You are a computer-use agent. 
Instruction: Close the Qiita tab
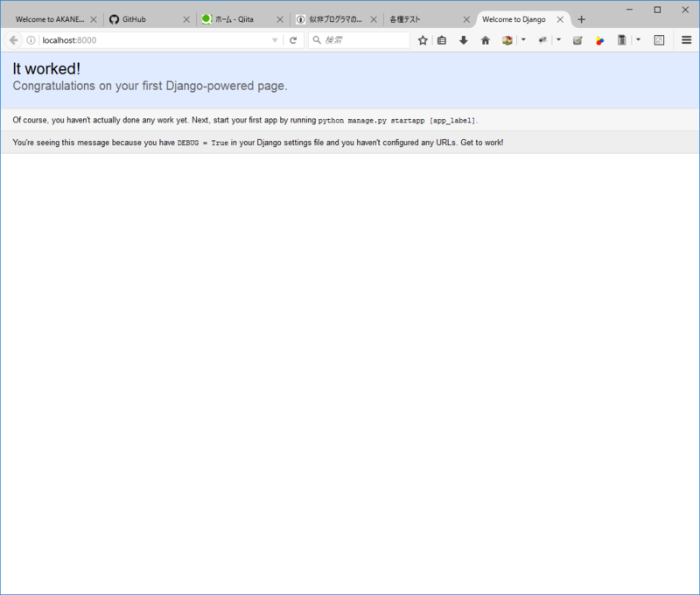(x=280, y=19)
